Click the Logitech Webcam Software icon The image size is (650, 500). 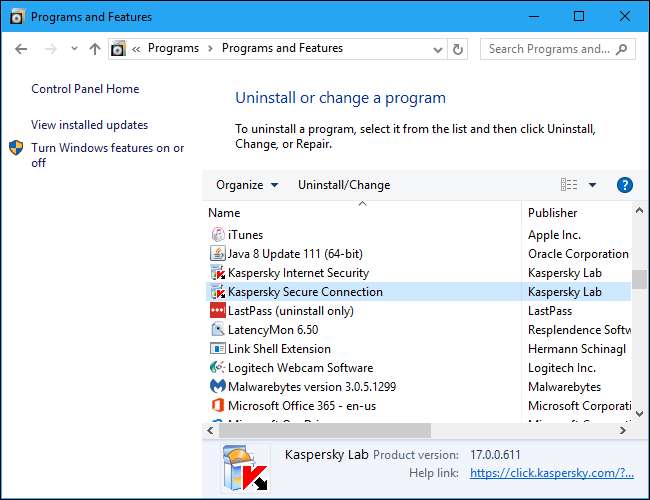(218, 368)
